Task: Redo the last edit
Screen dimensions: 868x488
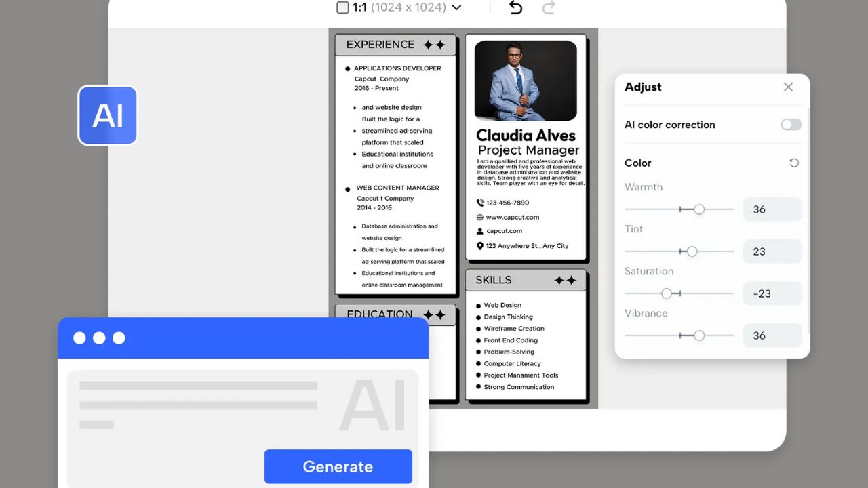Action: point(549,7)
